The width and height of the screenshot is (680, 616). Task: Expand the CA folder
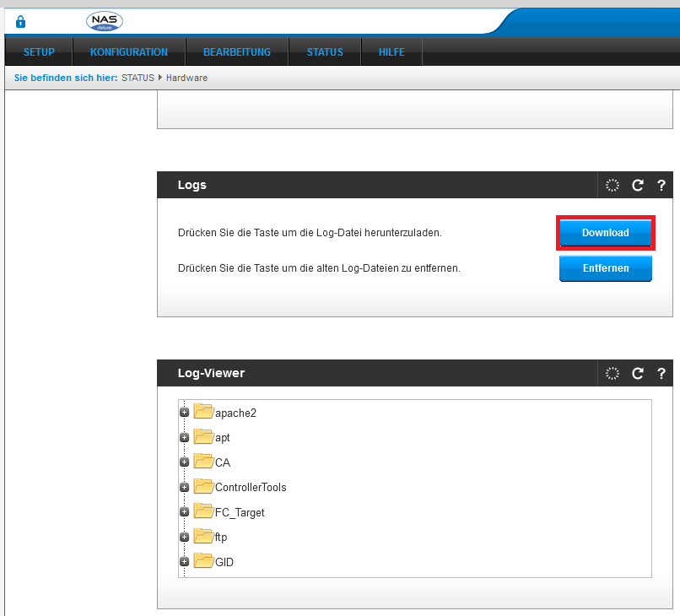pyautogui.click(x=184, y=462)
